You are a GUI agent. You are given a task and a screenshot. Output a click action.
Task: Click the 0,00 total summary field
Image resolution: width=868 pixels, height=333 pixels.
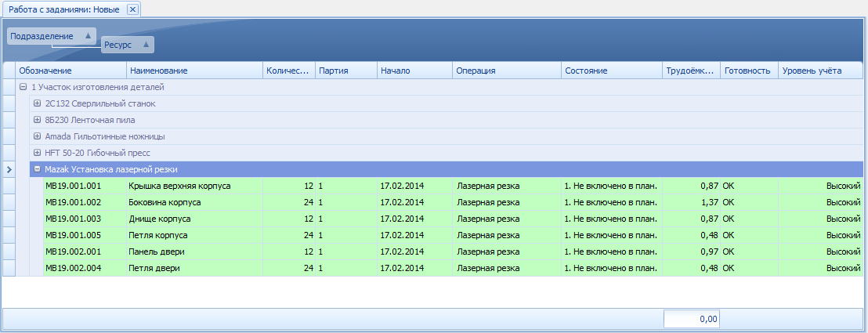(x=692, y=319)
